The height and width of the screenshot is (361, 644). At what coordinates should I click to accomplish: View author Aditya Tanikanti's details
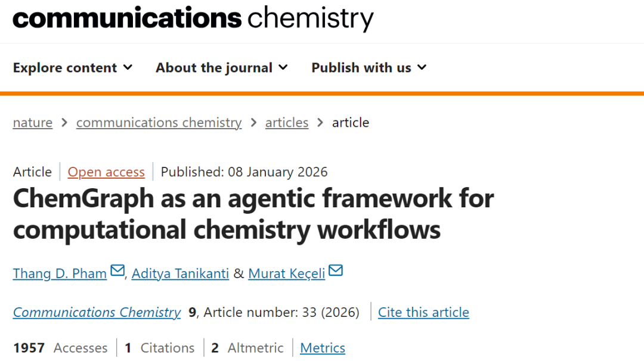pyautogui.click(x=180, y=273)
